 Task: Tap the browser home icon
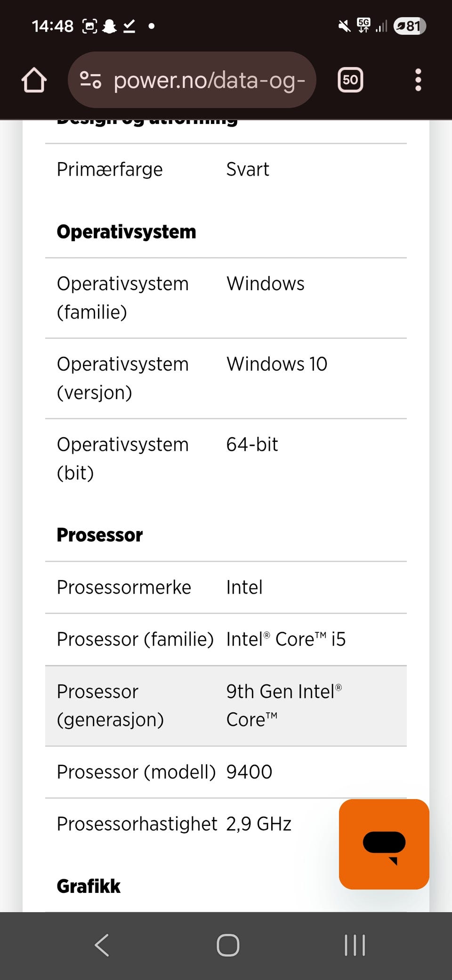pyautogui.click(x=34, y=80)
